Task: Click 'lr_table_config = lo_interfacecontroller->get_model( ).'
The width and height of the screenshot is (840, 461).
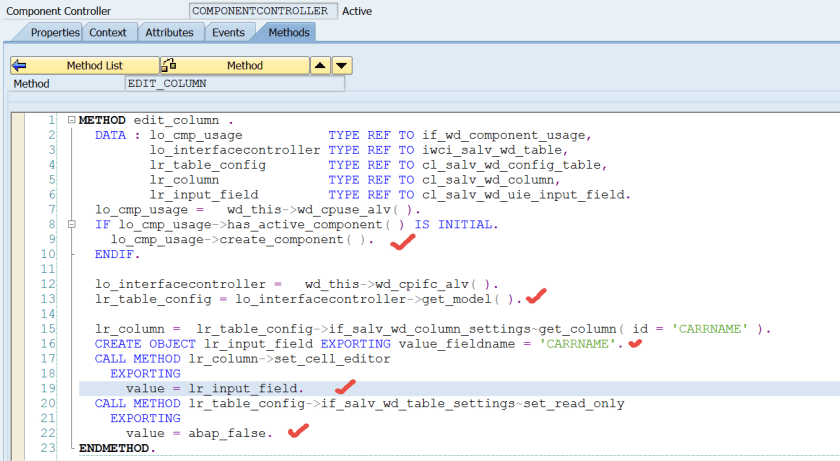Action: [x=308, y=299]
